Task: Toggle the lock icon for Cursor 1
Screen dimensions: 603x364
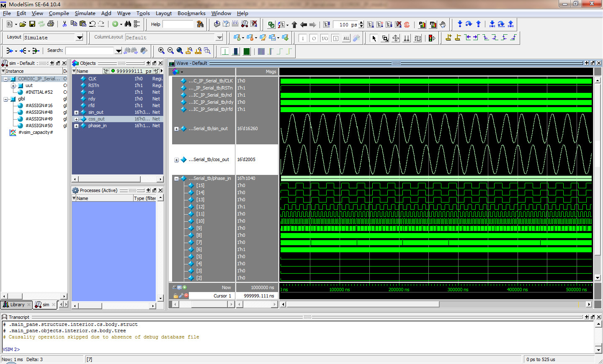Action: (176, 296)
